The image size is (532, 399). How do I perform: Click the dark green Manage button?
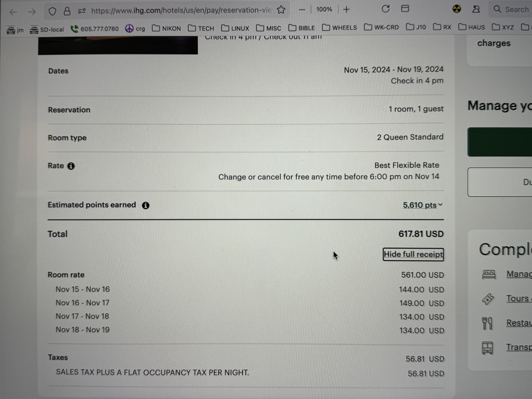499,142
